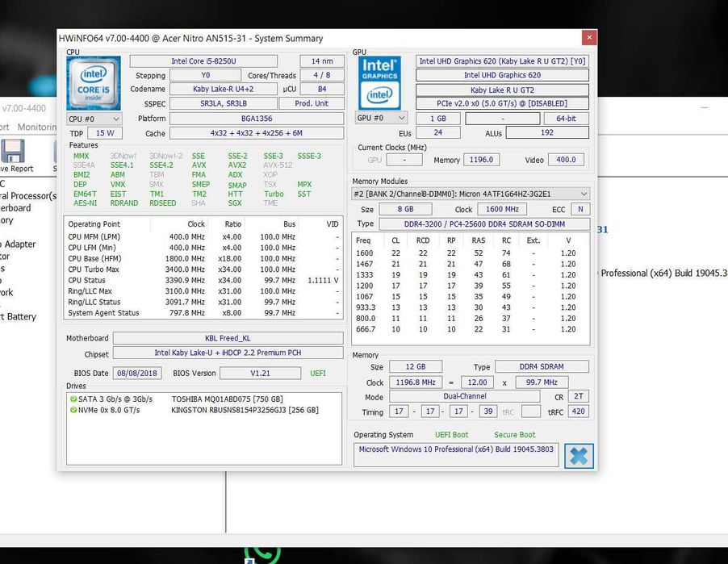
Task: Click the 4x32 + 4x32 + 4x256 + 6M cache field
Action: coord(257,133)
